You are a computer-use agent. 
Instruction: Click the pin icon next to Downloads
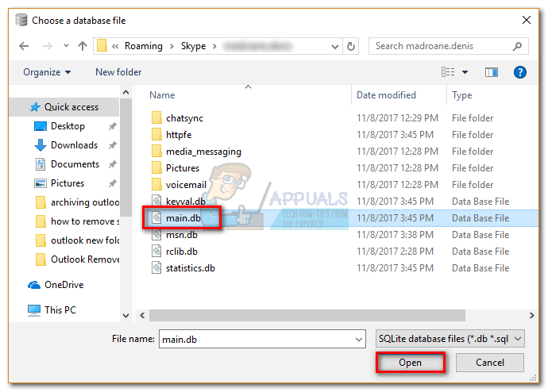(112, 145)
